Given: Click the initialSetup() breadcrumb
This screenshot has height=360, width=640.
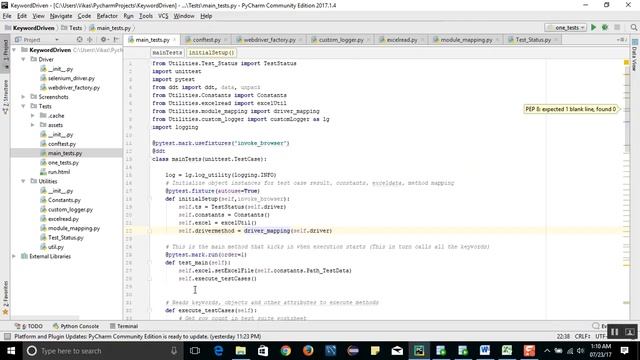Looking at the screenshot, I should coord(211,53).
